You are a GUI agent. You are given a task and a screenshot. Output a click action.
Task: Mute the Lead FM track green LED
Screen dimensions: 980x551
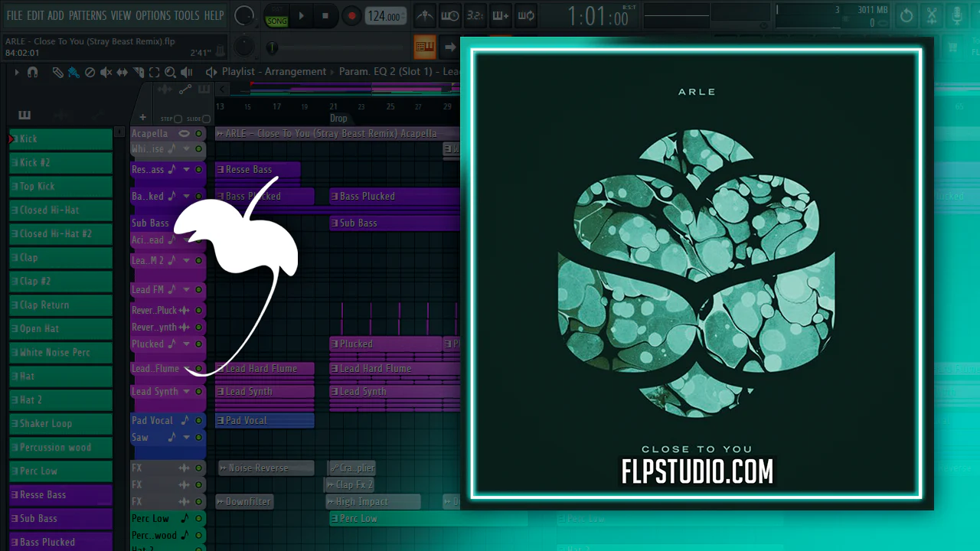pyautogui.click(x=199, y=290)
